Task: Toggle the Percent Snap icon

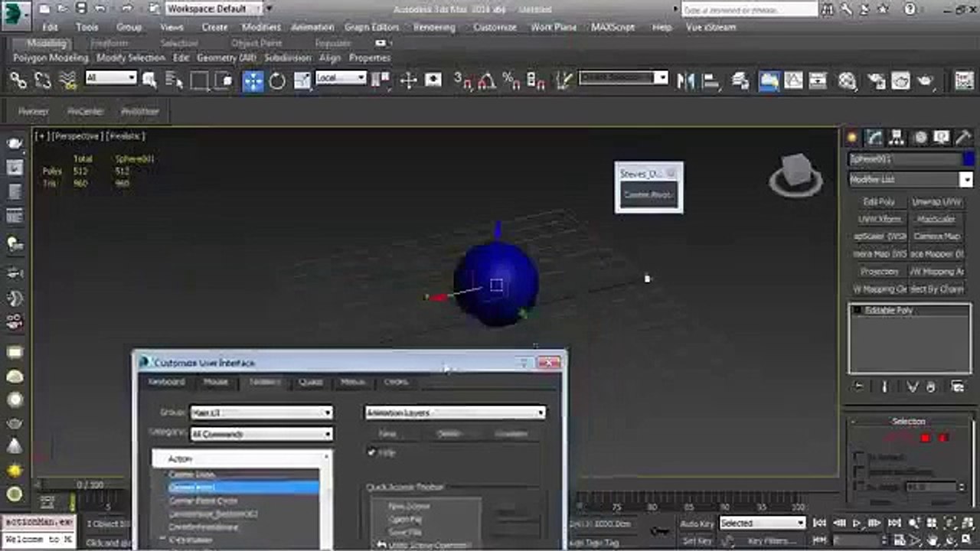Action: tap(511, 80)
